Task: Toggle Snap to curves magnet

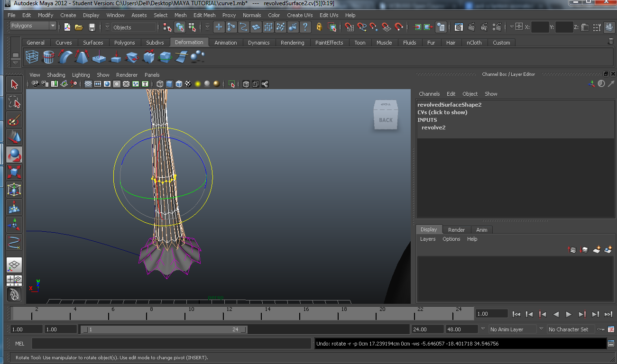Action: point(362,27)
